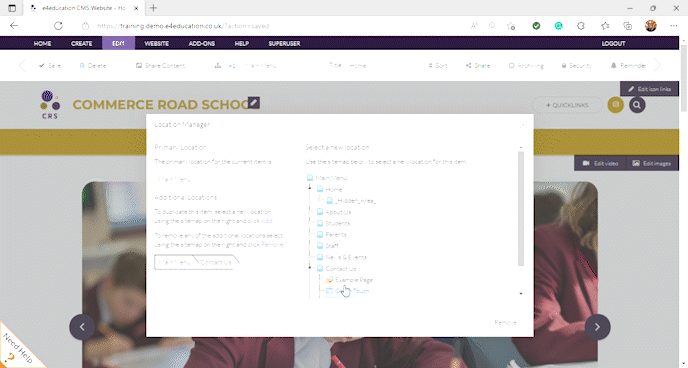The width and height of the screenshot is (688, 368).
Task: Open the CREATE menu
Action: tap(82, 43)
